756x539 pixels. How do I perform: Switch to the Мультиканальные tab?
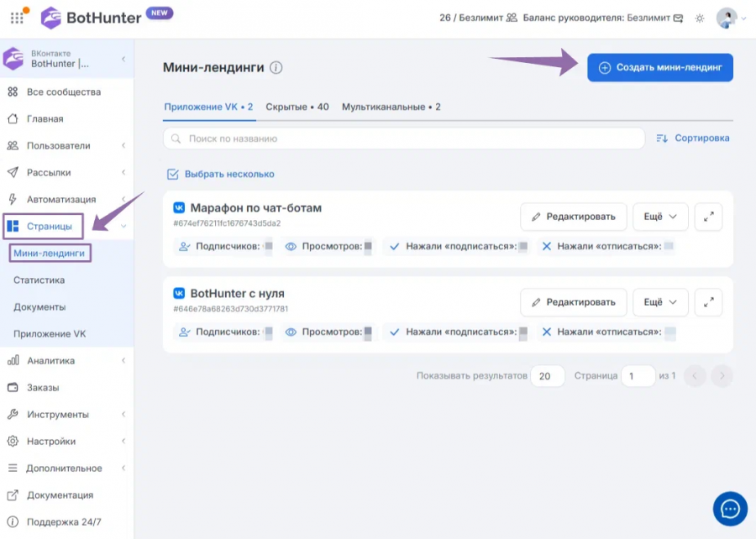tap(391, 107)
